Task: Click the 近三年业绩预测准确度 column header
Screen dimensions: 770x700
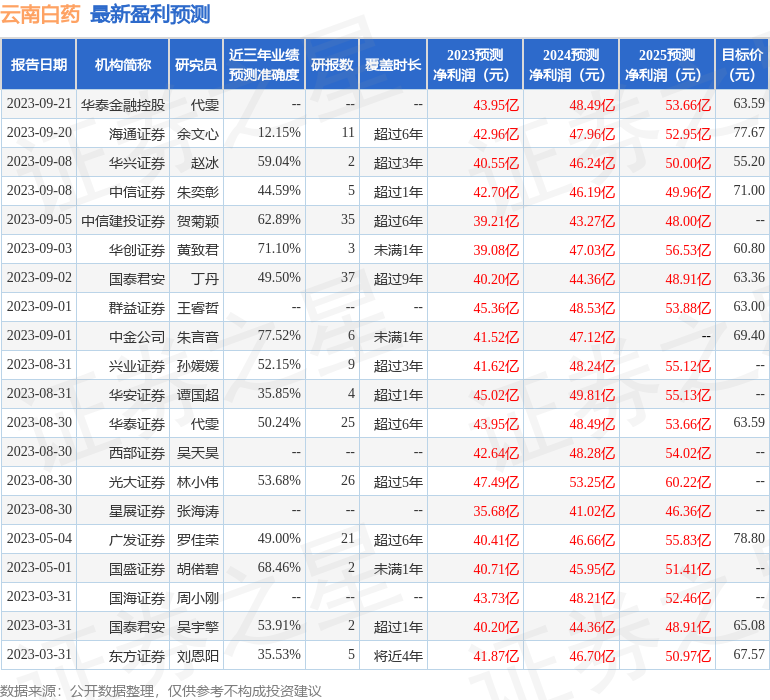Action: tap(264, 64)
